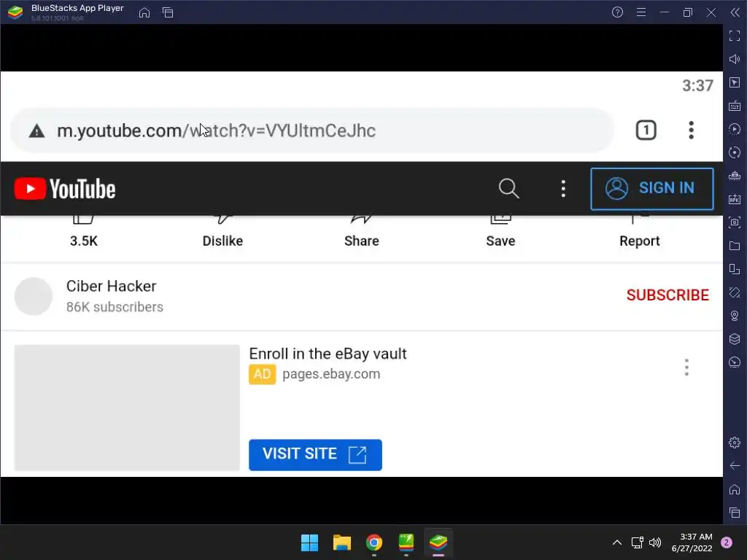Open File Explorer from the taskbar

[x=342, y=542]
